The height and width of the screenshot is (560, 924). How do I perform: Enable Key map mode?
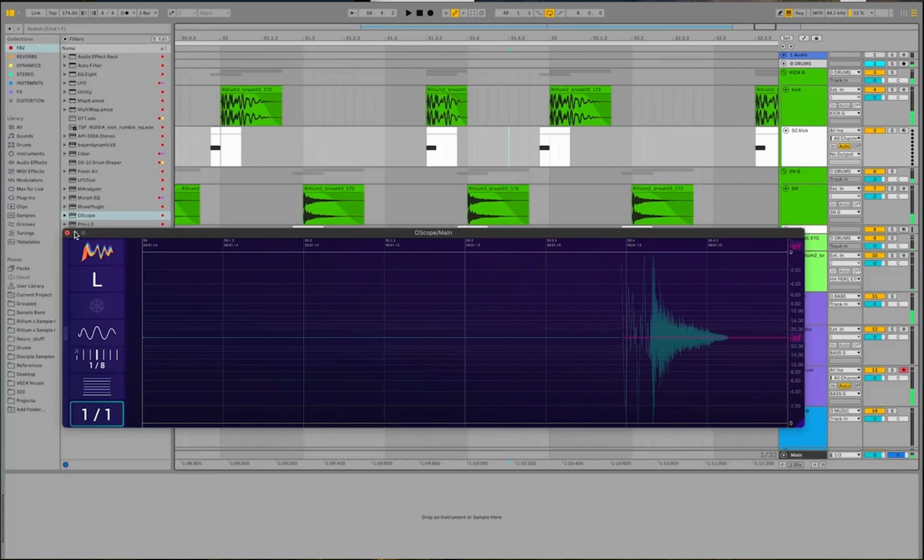tap(800, 13)
